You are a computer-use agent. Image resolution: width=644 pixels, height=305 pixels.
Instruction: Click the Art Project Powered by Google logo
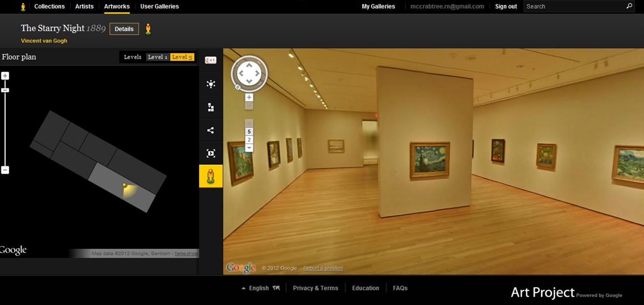[x=566, y=293]
